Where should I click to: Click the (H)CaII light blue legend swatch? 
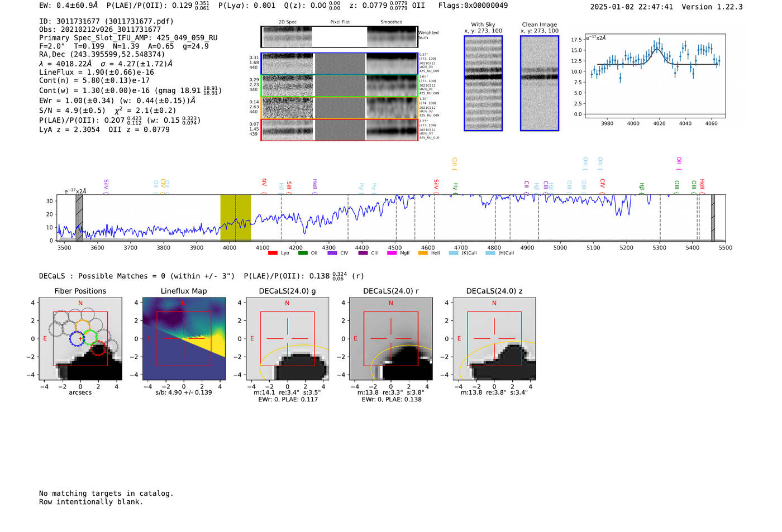click(x=490, y=253)
